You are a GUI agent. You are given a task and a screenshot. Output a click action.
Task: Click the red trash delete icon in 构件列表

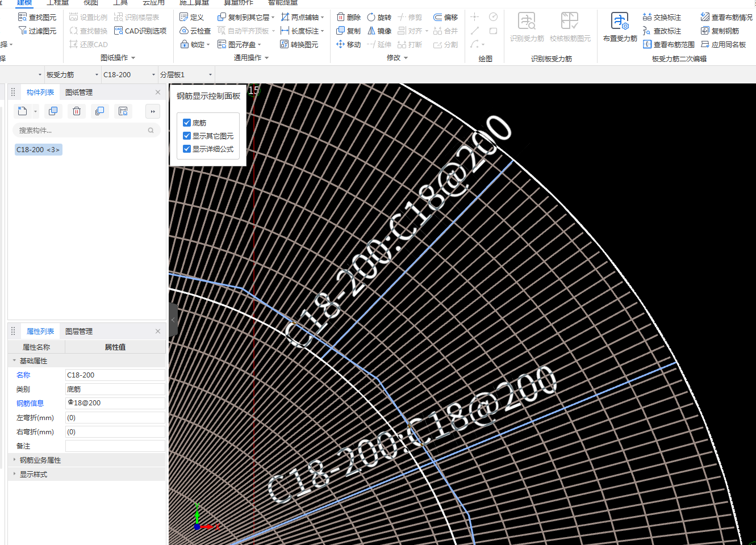77,111
